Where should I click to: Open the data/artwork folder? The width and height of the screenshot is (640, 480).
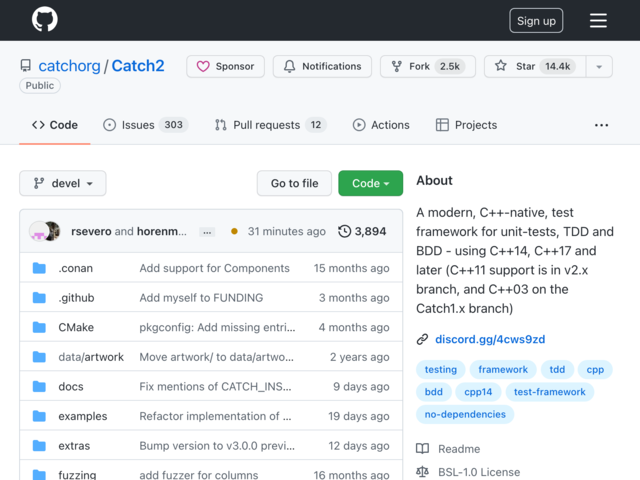(x=91, y=357)
